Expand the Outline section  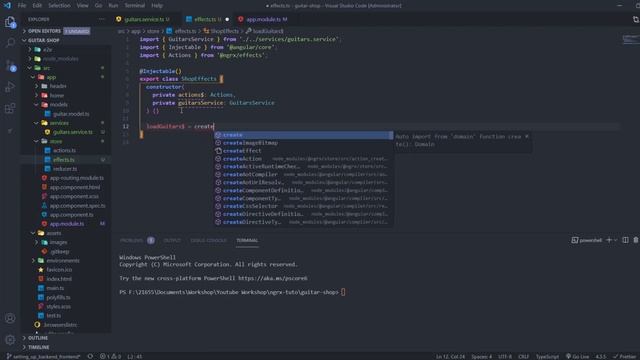38,338
